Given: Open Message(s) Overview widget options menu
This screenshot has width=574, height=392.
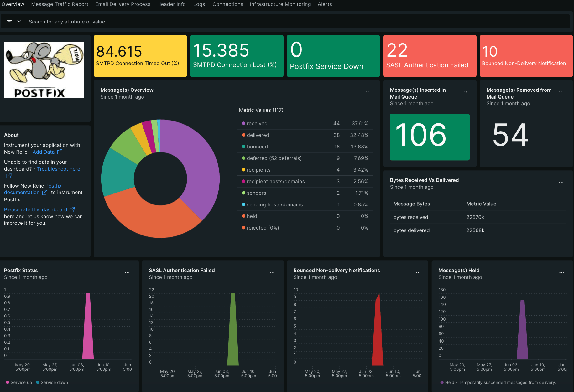Looking at the screenshot, I should point(368,92).
